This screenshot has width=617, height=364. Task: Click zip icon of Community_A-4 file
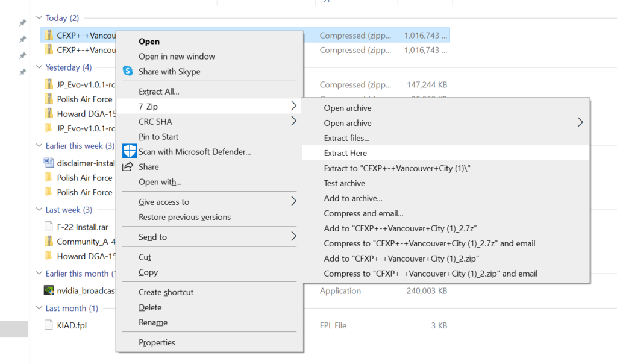49,241
